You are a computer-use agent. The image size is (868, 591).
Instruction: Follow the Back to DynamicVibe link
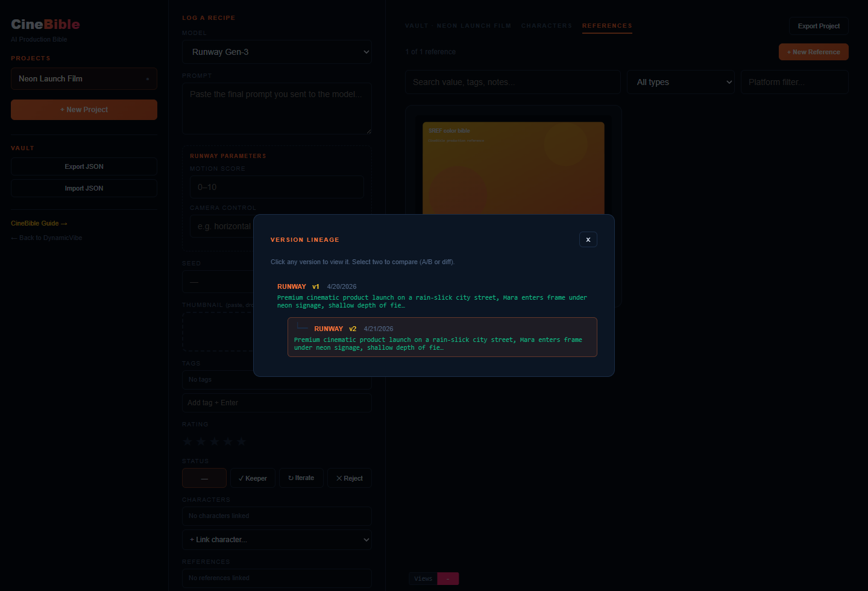pyautogui.click(x=46, y=238)
